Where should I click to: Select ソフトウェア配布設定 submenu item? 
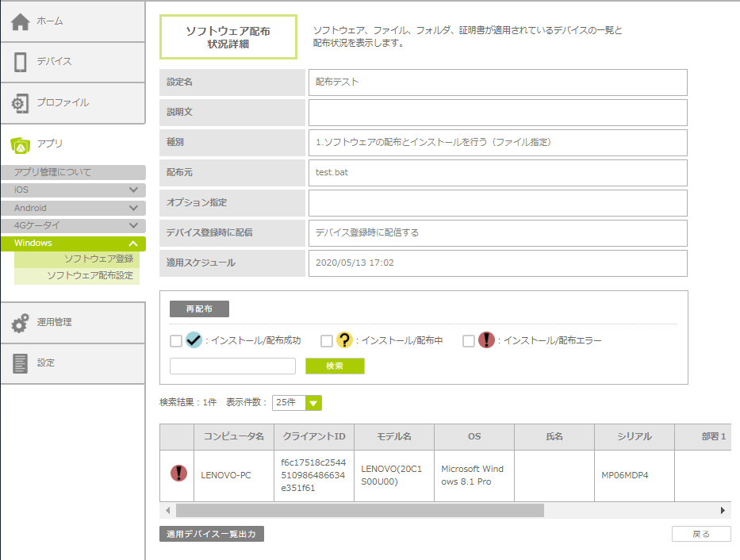click(x=90, y=276)
